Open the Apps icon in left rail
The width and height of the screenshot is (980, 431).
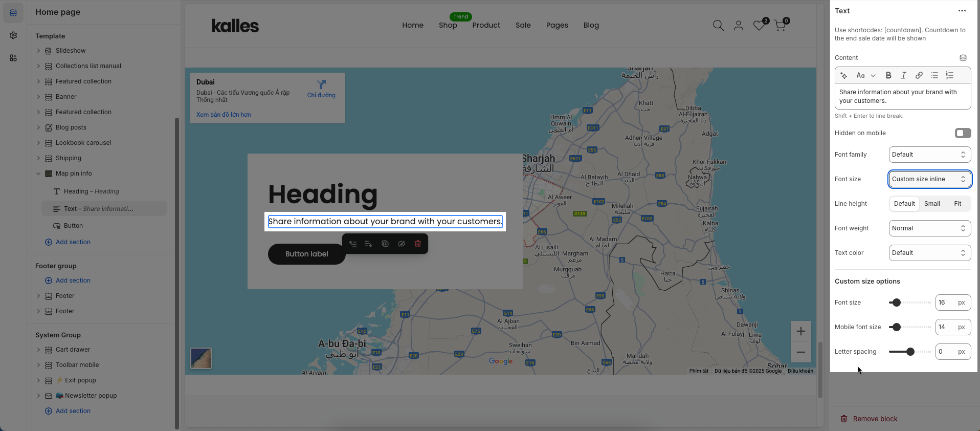tap(13, 58)
